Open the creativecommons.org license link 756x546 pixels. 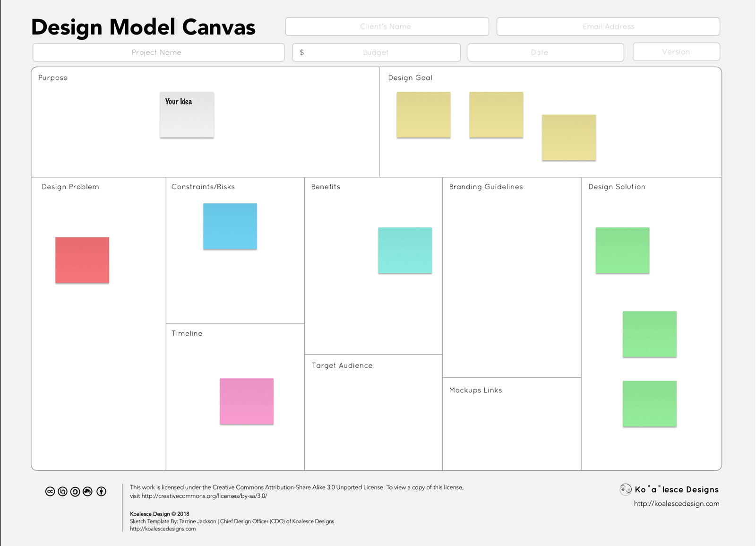pyautogui.click(x=204, y=496)
